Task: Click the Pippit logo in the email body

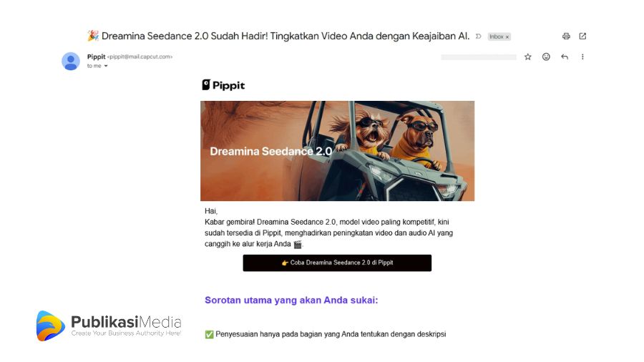Action: pyautogui.click(x=223, y=85)
